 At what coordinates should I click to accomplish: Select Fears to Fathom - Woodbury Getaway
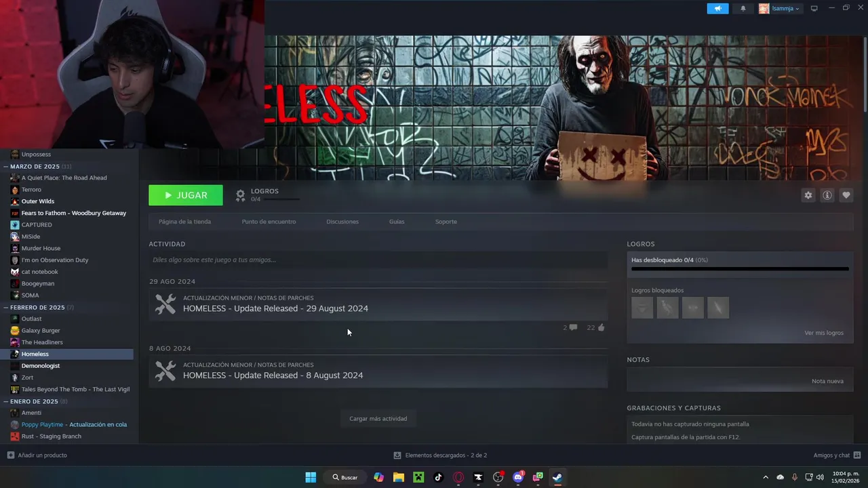73,213
